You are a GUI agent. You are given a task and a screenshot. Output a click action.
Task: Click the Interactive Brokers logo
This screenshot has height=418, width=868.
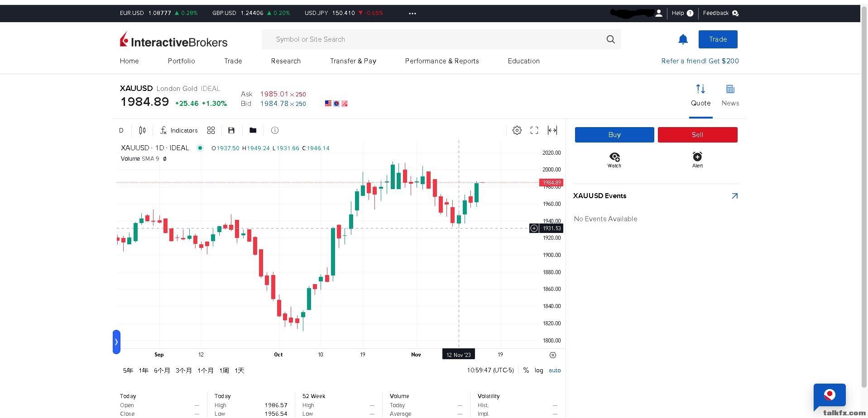[x=173, y=40]
